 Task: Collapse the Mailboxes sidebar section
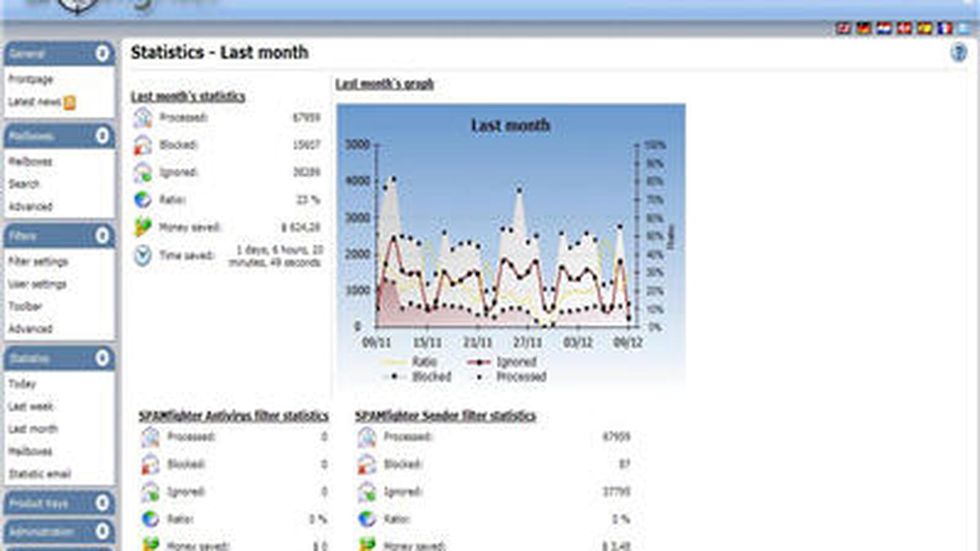[102, 136]
